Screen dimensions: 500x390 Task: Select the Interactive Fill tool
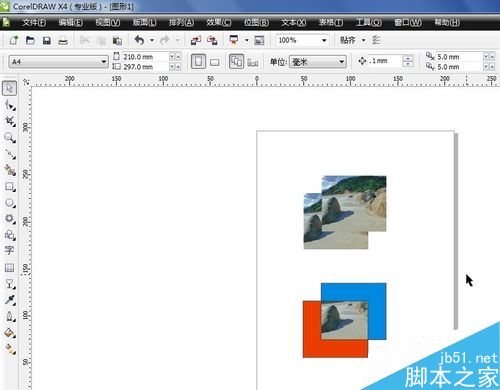click(10, 349)
